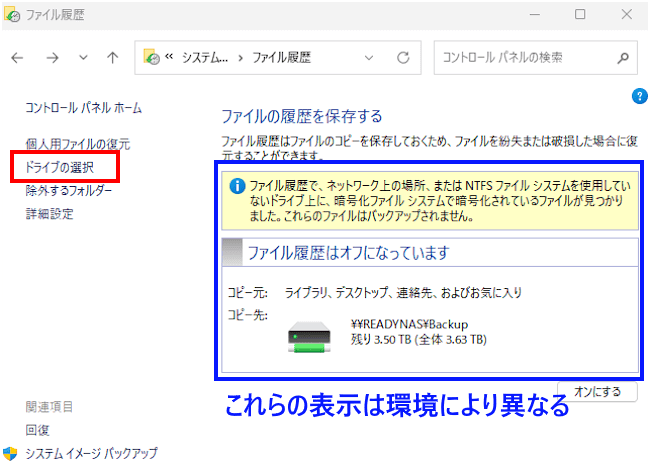Click ファイル履歴はオフになっています status text
Viewport: 650px width, 466px height.
coord(348,252)
